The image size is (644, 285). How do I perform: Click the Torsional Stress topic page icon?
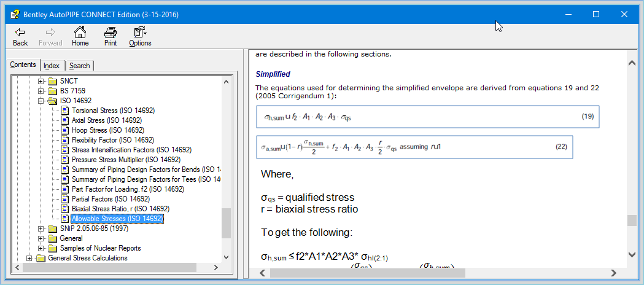(x=65, y=111)
